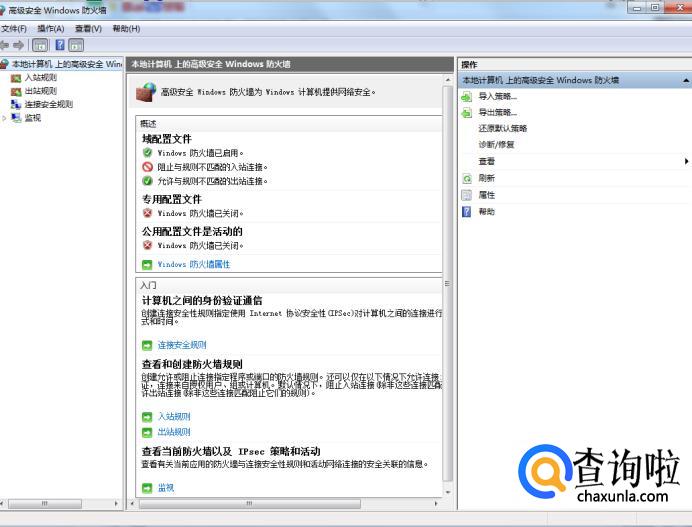Select 连接安全规则 in the left tree

tap(49, 105)
